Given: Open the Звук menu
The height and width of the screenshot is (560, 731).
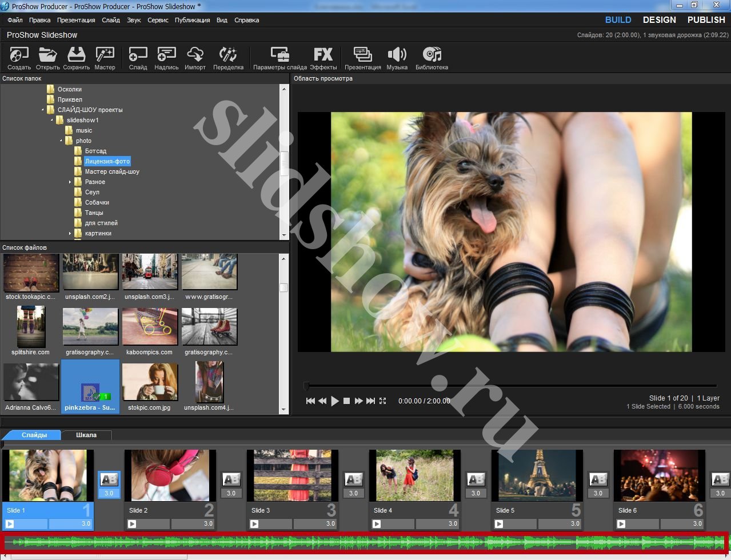Looking at the screenshot, I should [134, 20].
